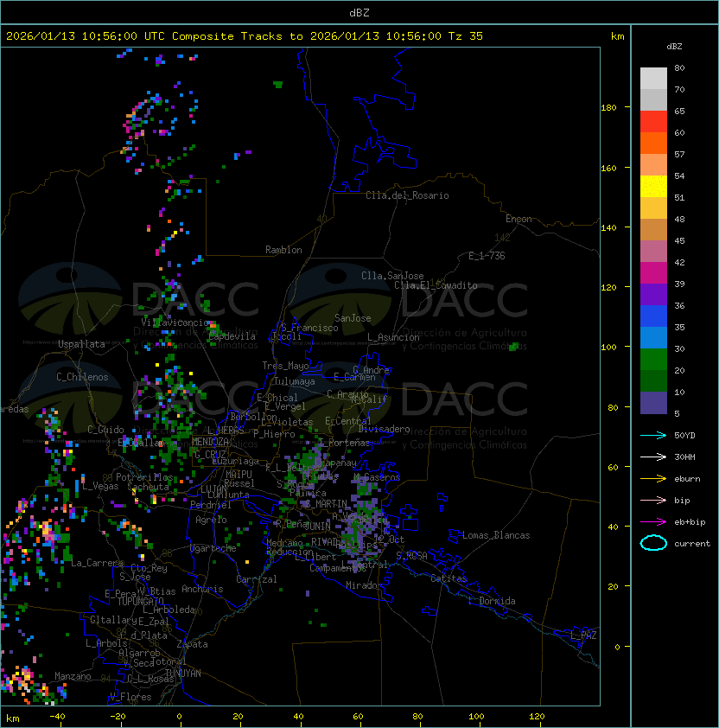Select the Uspallata place label
719x728 pixels.
click(80, 344)
